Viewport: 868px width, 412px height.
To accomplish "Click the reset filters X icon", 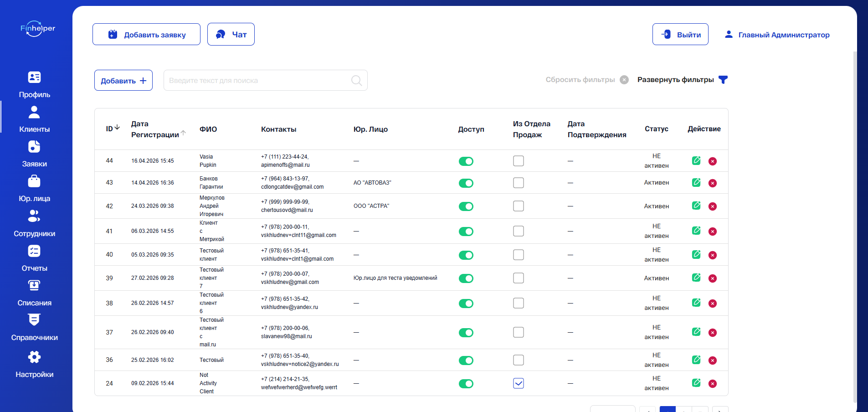I will point(624,80).
